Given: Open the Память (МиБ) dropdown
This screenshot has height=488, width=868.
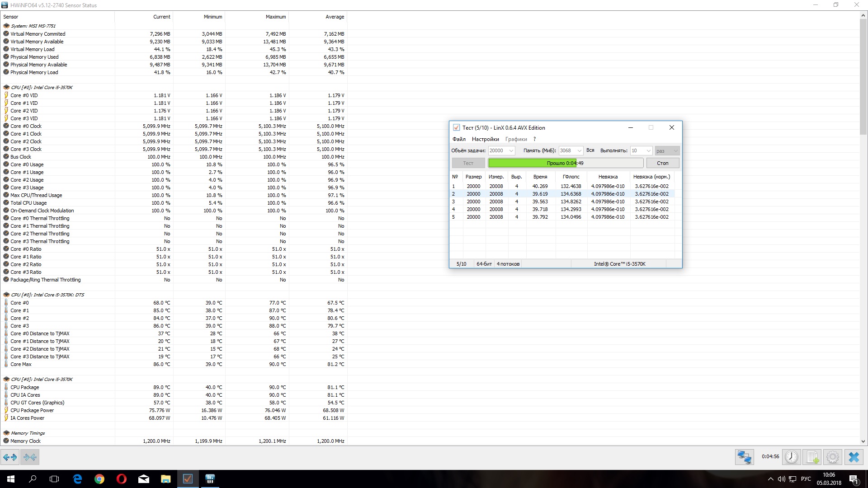Looking at the screenshot, I should 579,151.
